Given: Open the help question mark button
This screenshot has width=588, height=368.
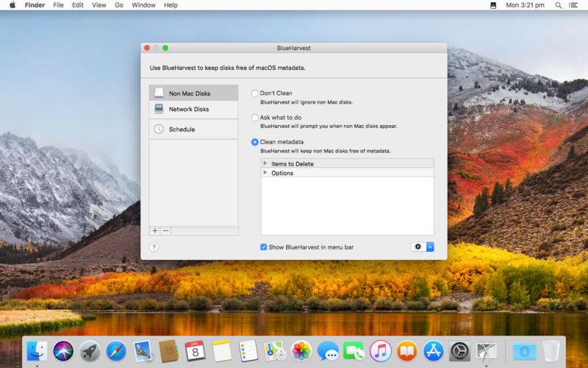Looking at the screenshot, I should click(154, 247).
